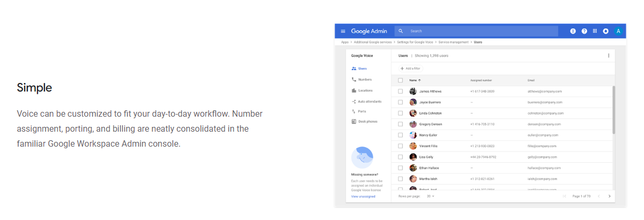Go to the next page arrow

pos(609,196)
